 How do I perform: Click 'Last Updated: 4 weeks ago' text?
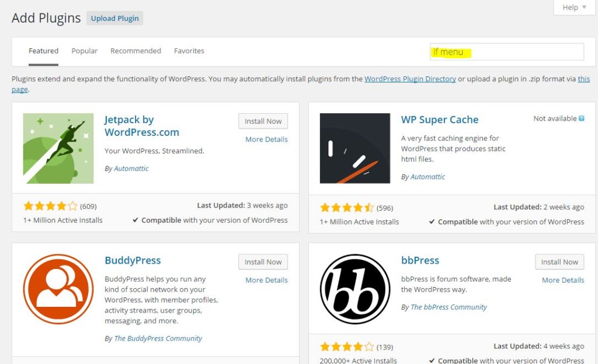click(x=538, y=346)
